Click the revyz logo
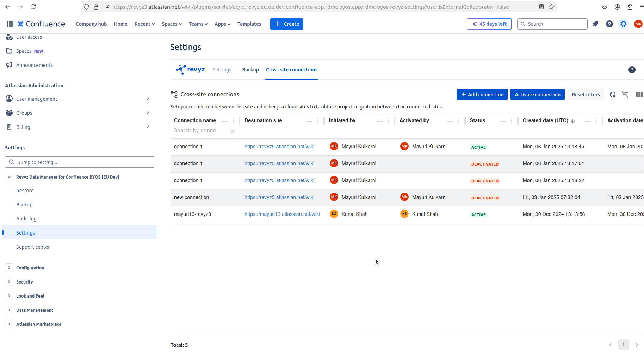 pos(190,69)
